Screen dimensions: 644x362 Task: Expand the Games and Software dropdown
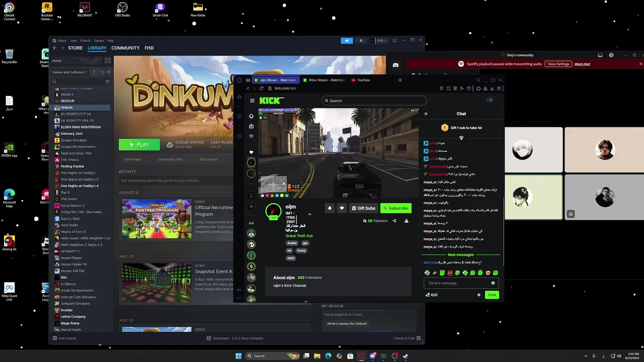[69, 72]
